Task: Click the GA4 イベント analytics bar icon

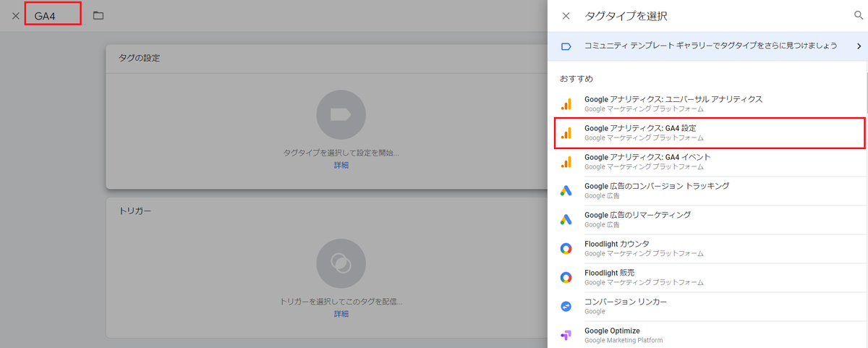Action: (x=566, y=161)
